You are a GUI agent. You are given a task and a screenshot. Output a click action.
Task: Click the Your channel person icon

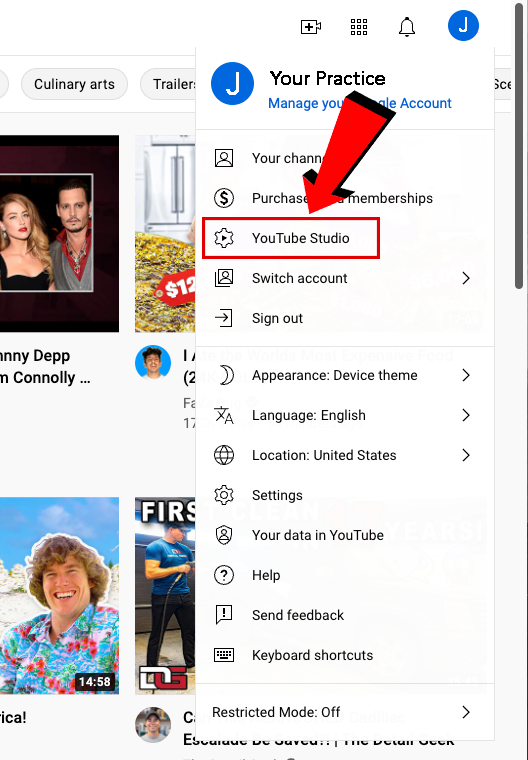coord(224,158)
